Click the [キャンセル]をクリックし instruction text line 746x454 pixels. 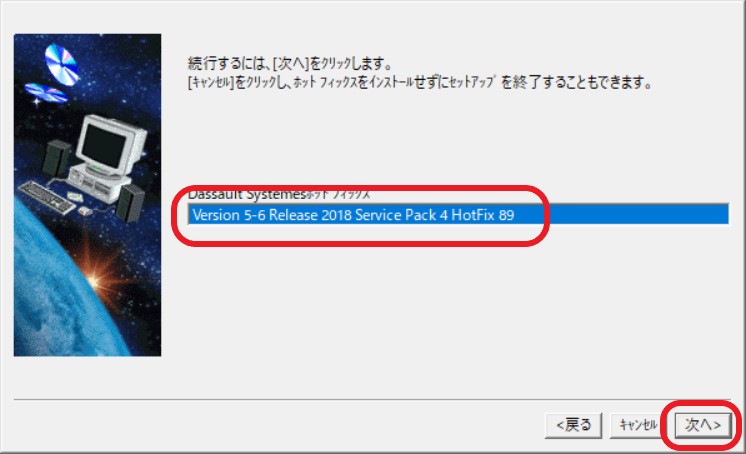tap(420, 82)
